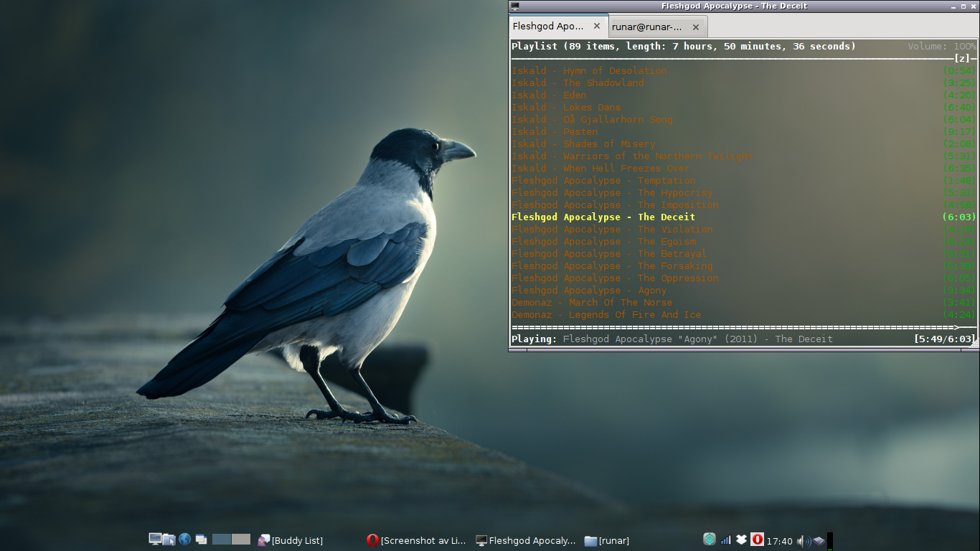The width and height of the screenshot is (980, 551).
Task: Click the Opera tray icon
Action: point(758,540)
